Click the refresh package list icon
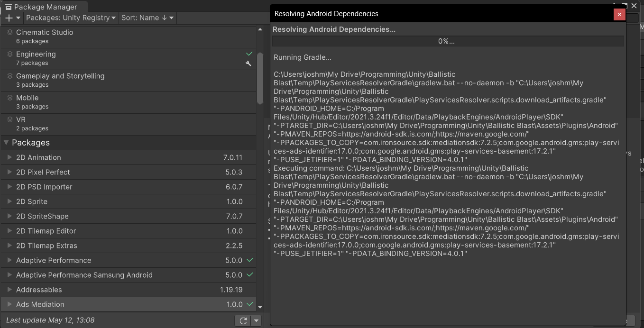The height and width of the screenshot is (328, 644). tap(243, 321)
